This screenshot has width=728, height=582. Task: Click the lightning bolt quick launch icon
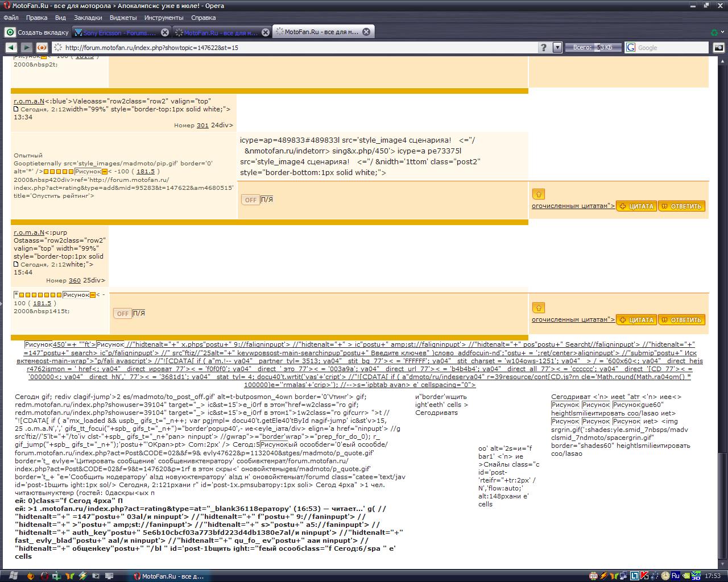[83, 576]
